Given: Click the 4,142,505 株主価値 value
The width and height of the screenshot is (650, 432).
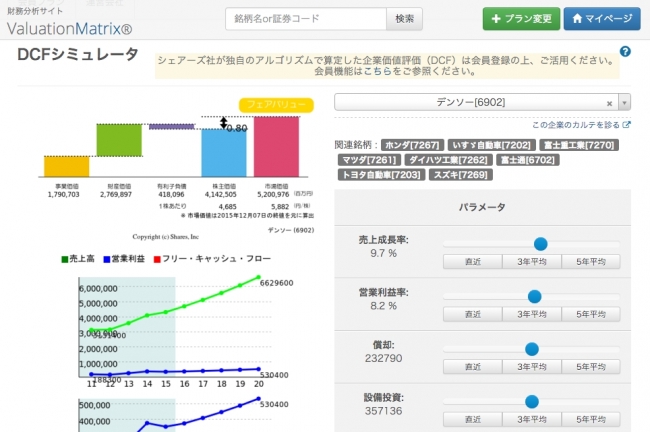Looking at the screenshot, I should point(221,194).
